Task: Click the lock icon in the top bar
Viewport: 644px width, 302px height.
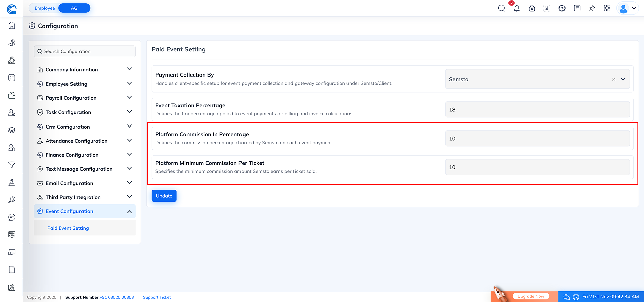Action: [532, 8]
